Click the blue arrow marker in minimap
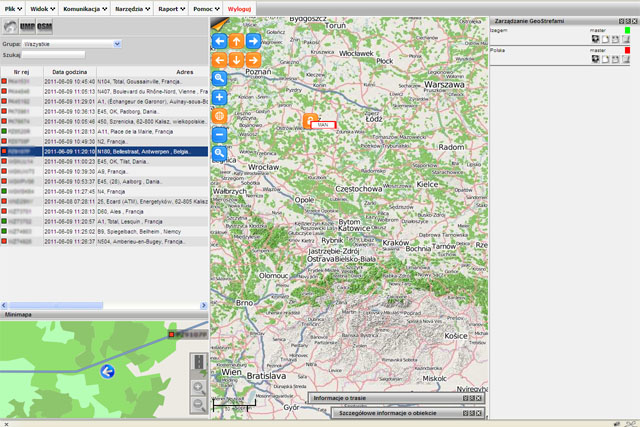 coord(107,371)
